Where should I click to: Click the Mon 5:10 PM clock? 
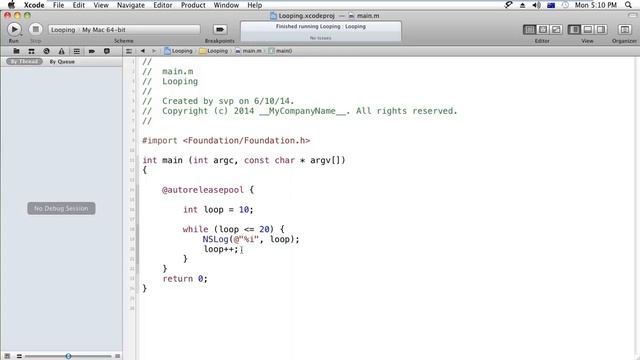click(x=596, y=5)
